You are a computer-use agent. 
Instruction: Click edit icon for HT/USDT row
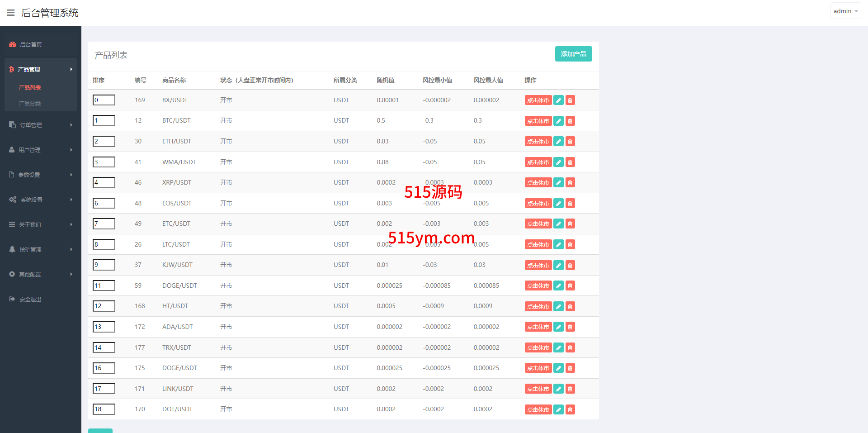click(x=558, y=306)
